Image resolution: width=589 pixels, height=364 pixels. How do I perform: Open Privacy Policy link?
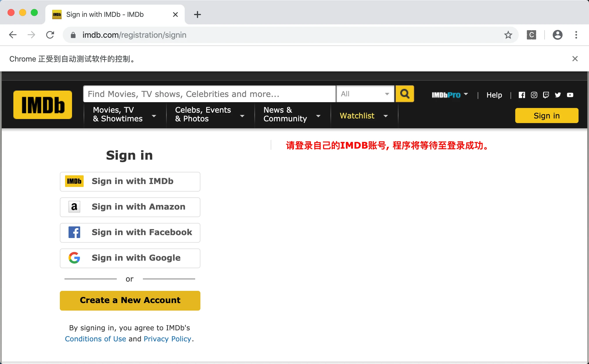point(168,339)
